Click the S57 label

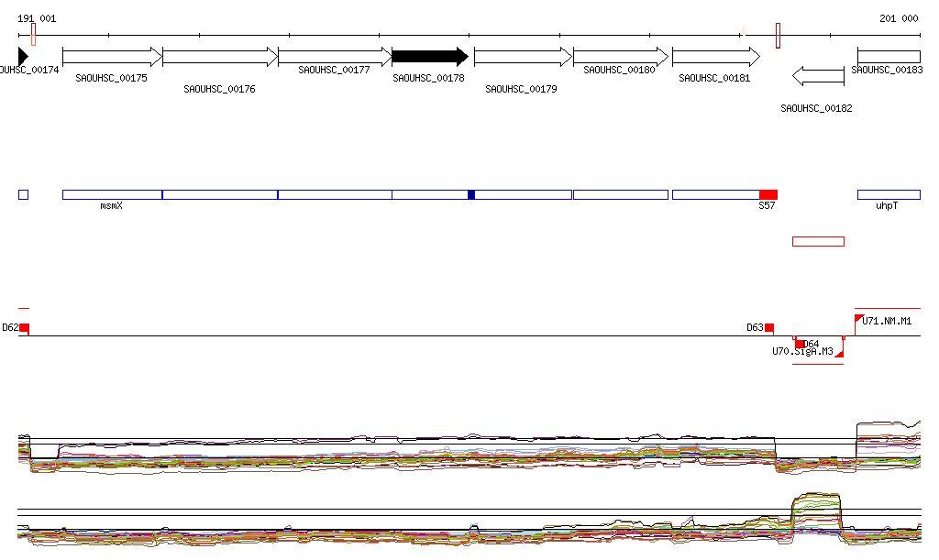tap(767, 206)
